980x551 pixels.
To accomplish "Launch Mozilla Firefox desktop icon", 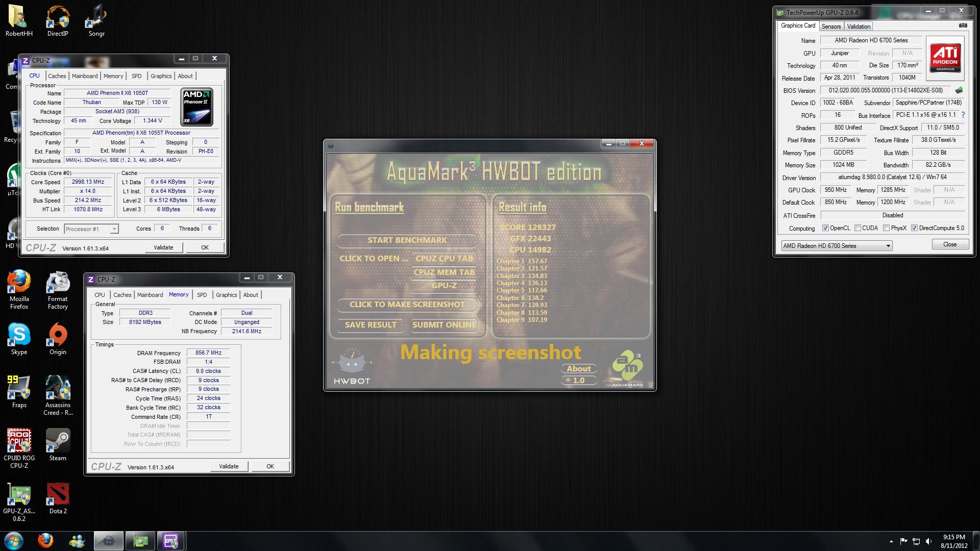I will coord(19,290).
